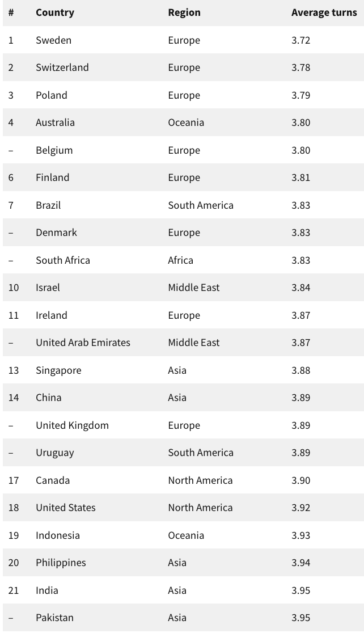Click the United Kingdom row
The width and height of the screenshot is (364, 633).
(x=183, y=425)
